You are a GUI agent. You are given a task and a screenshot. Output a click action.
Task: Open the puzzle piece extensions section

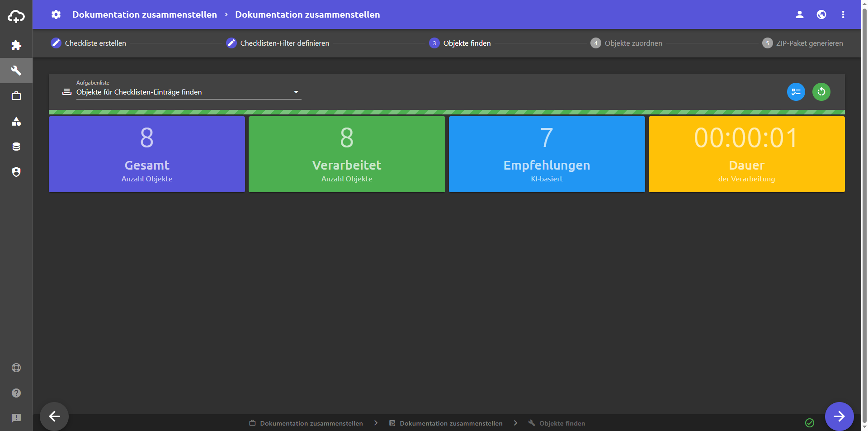click(16, 45)
